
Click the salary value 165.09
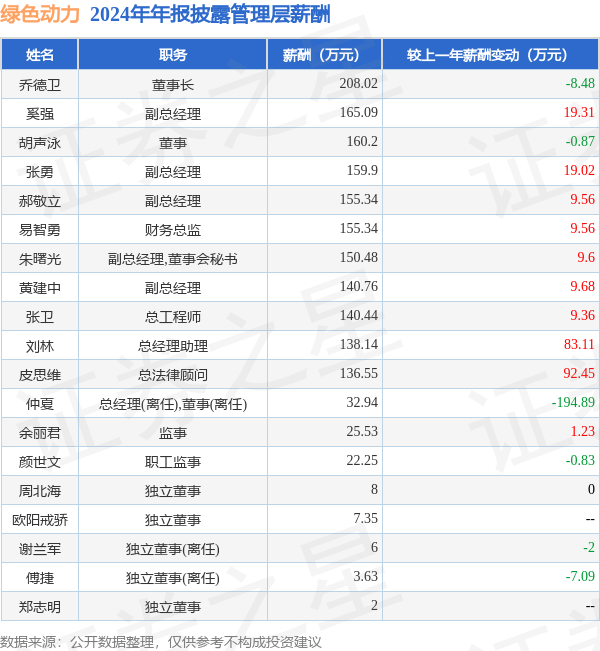pyautogui.click(x=359, y=113)
